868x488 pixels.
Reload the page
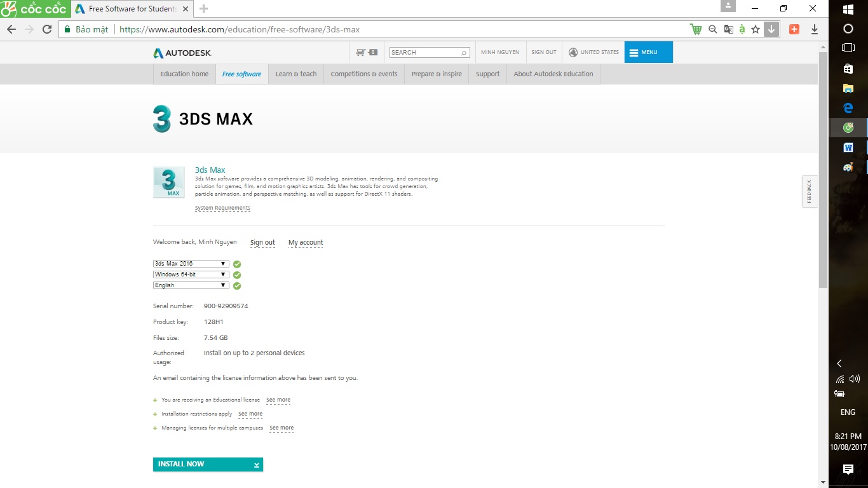tap(46, 29)
